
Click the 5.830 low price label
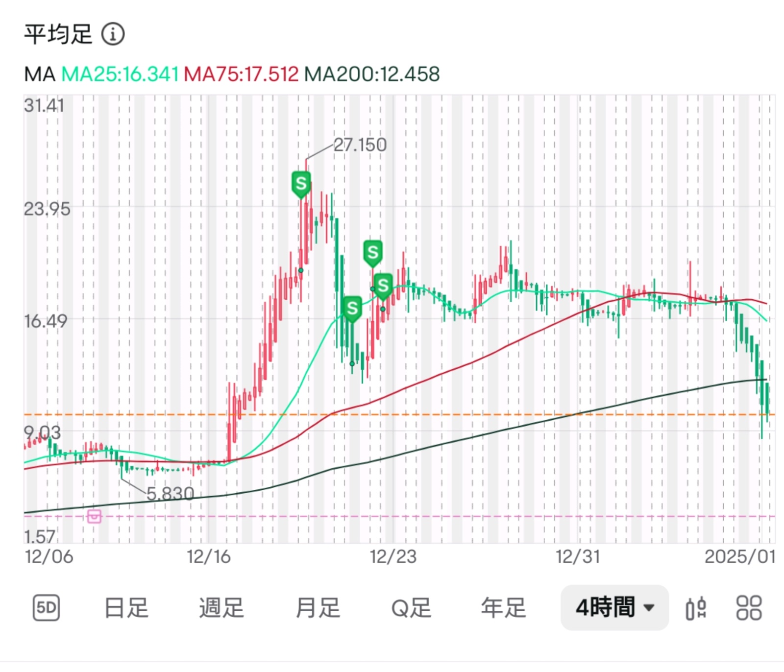coord(171,493)
